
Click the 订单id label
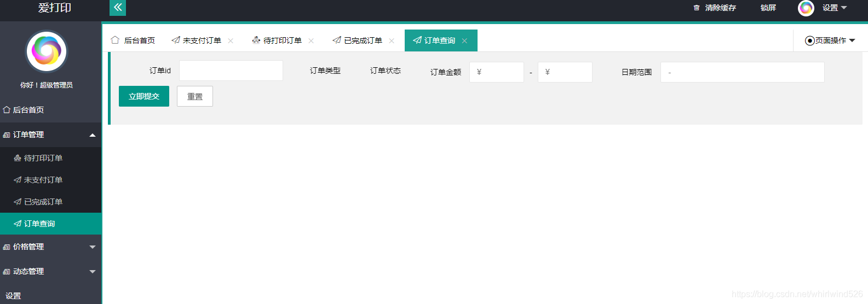(160, 71)
